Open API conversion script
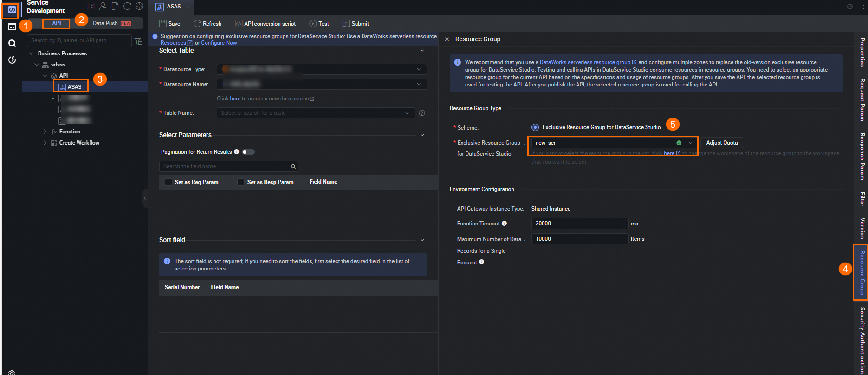Screen dimensions: 868x375 click(x=266, y=24)
